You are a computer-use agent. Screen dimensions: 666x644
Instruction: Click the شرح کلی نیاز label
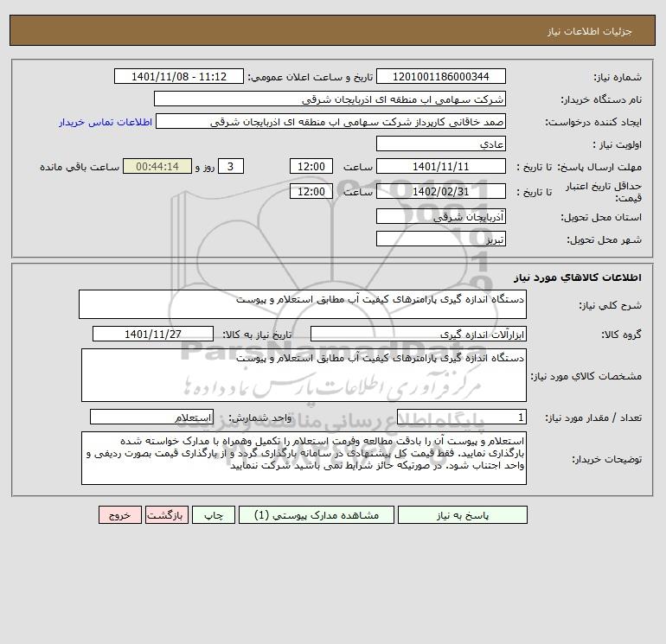(x=611, y=305)
